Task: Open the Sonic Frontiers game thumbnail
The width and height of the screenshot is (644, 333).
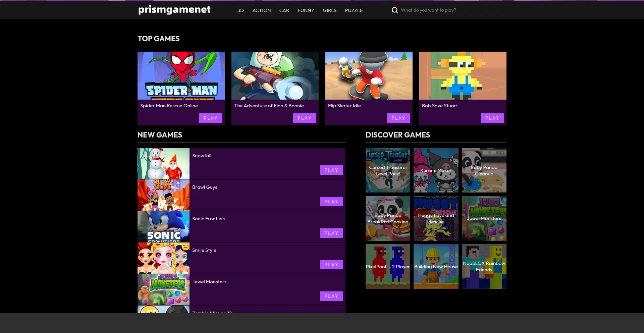Action: pos(163,226)
